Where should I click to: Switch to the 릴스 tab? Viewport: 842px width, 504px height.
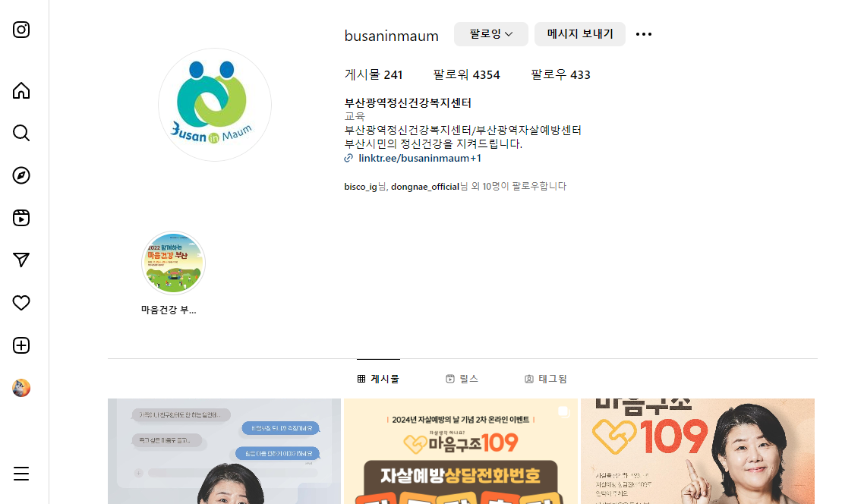coord(462,379)
